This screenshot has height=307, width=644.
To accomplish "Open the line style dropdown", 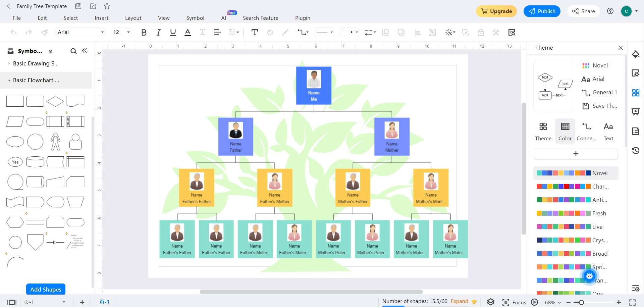I will (324, 32).
